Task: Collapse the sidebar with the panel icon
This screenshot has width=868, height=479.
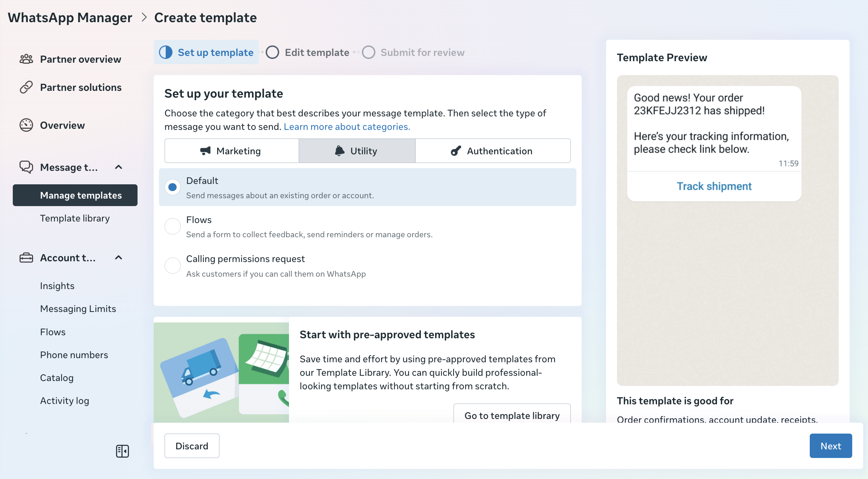Action: (122, 451)
